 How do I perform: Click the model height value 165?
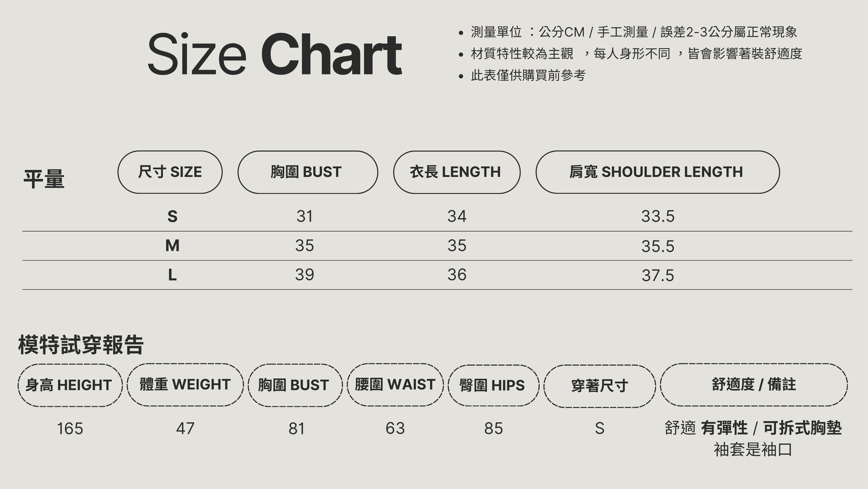pos(70,429)
